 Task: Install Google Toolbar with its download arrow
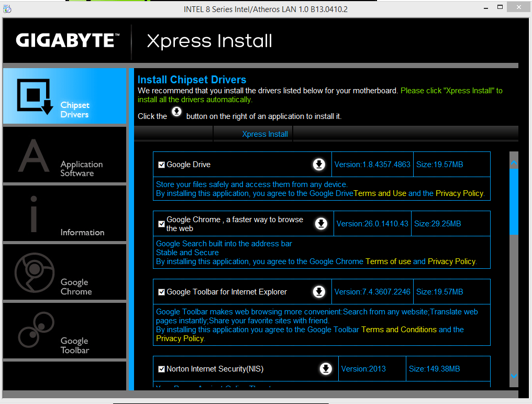(x=319, y=292)
